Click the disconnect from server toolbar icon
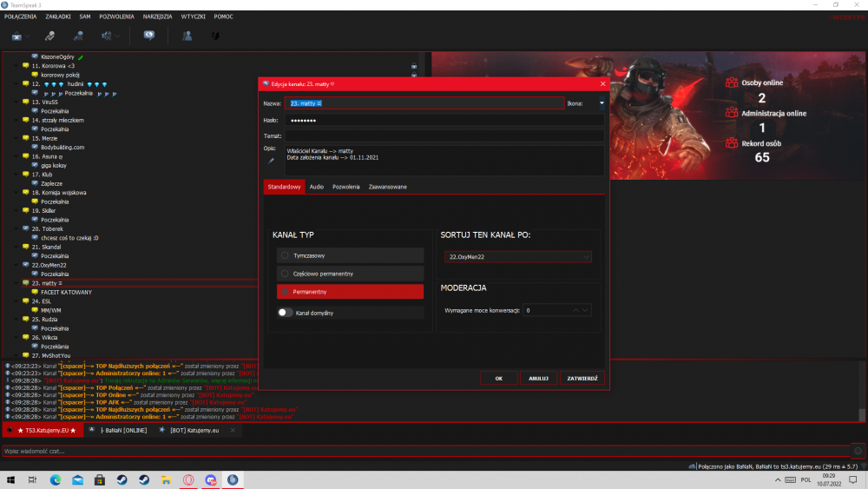 click(16, 36)
